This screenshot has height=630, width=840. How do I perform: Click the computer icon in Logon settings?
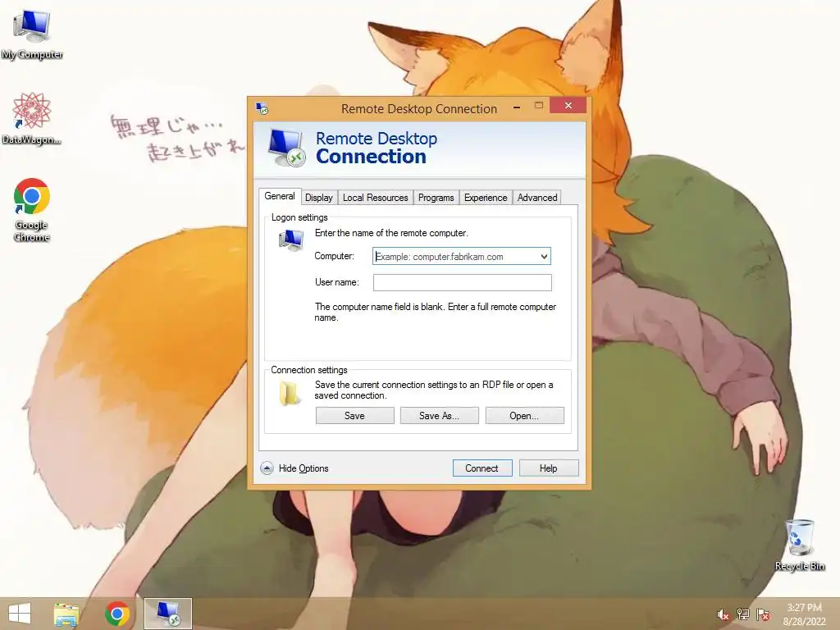(x=291, y=240)
